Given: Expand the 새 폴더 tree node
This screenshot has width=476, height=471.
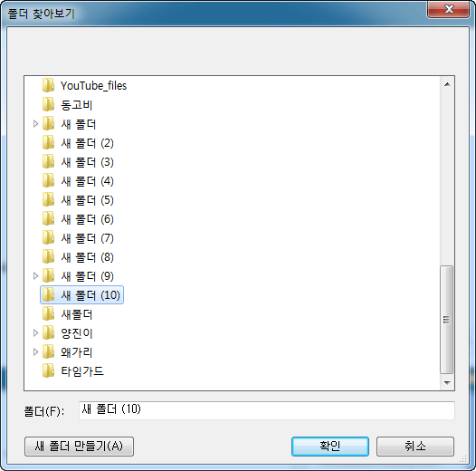Looking at the screenshot, I should pyautogui.click(x=35, y=124).
